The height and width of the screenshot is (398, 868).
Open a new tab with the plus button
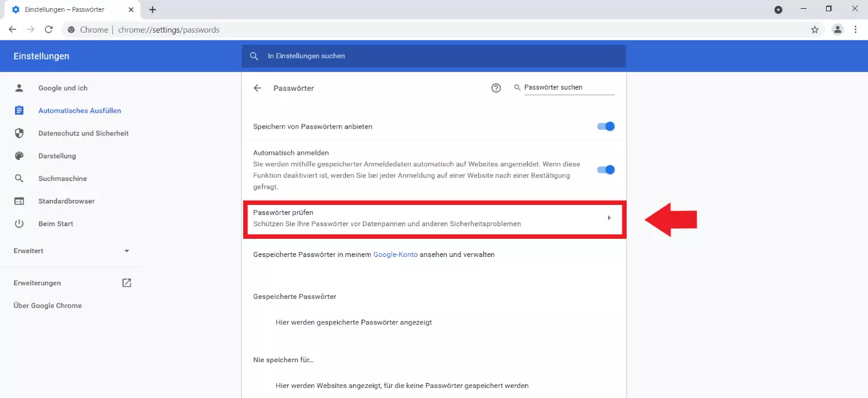tap(152, 9)
